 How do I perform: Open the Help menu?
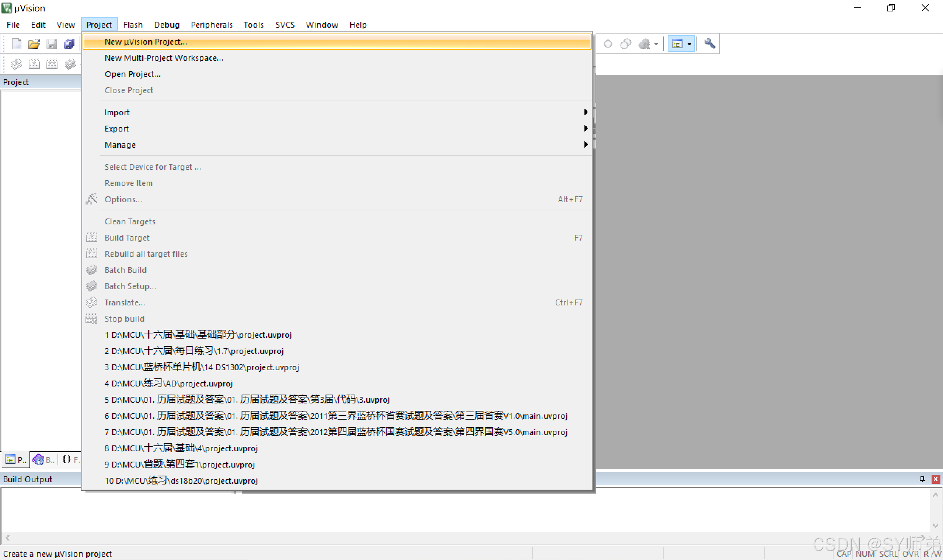point(358,25)
